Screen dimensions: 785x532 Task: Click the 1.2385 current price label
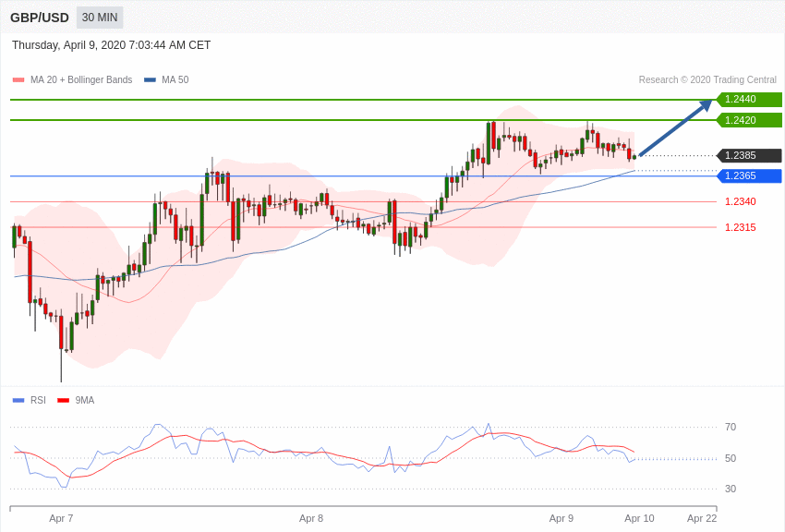749,156
